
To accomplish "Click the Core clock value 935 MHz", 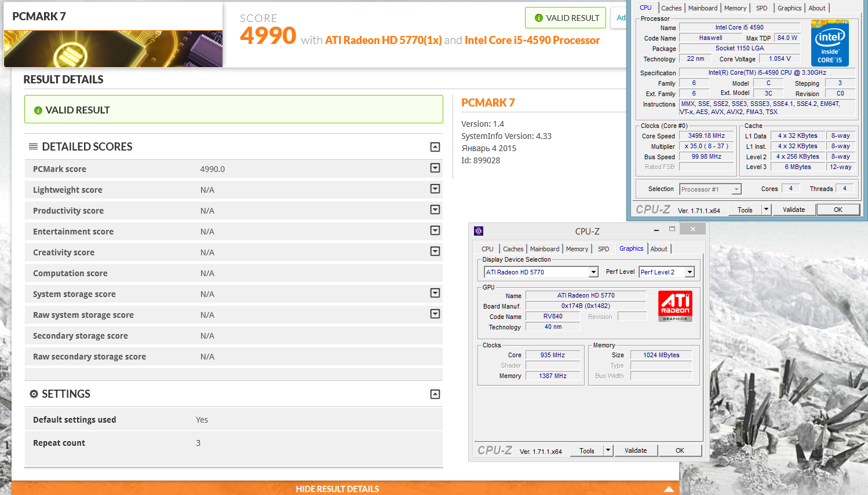I will coord(552,355).
